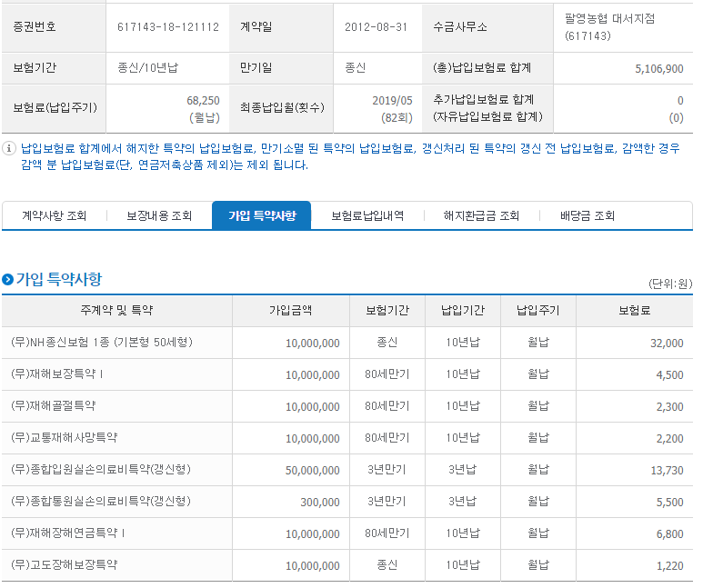Viewport: 703px width, 588px height.
Task: Click the 가입금액 column header
Action: coord(290,310)
